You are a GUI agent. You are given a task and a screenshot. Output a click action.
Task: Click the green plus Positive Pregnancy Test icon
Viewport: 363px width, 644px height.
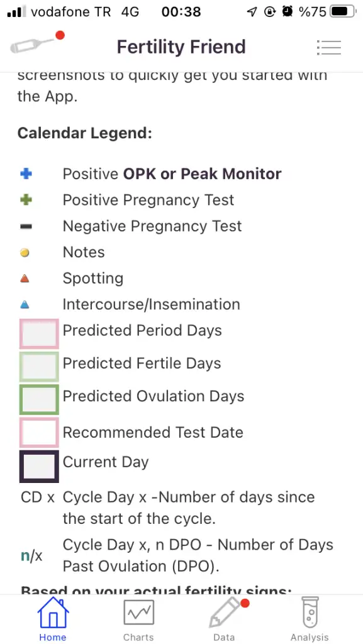tap(26, 201)
